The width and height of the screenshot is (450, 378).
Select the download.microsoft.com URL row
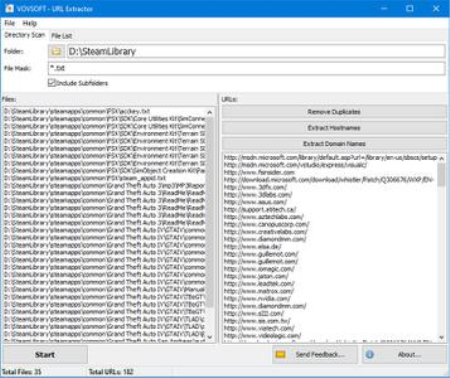pyautogui.click(x=329, y=180)
